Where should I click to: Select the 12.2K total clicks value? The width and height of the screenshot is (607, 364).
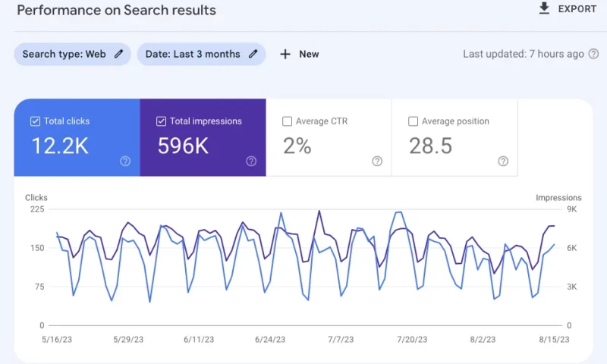coord(60,146)
